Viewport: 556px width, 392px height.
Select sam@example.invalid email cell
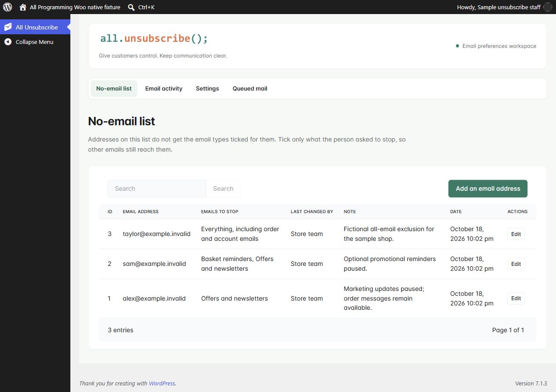(154, 264)
